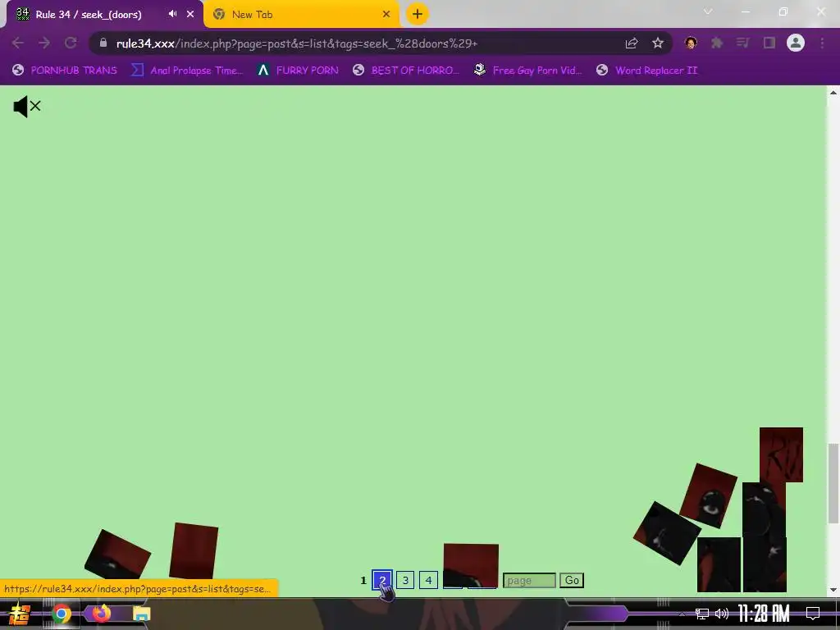Open the Windows Start menu

pyautogui.click(x=20, y=614)
